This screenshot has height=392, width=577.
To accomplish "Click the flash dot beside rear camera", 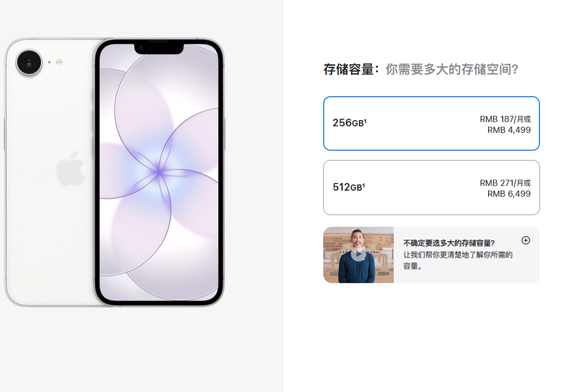I will pyautogui.click(x=59, y=62).
